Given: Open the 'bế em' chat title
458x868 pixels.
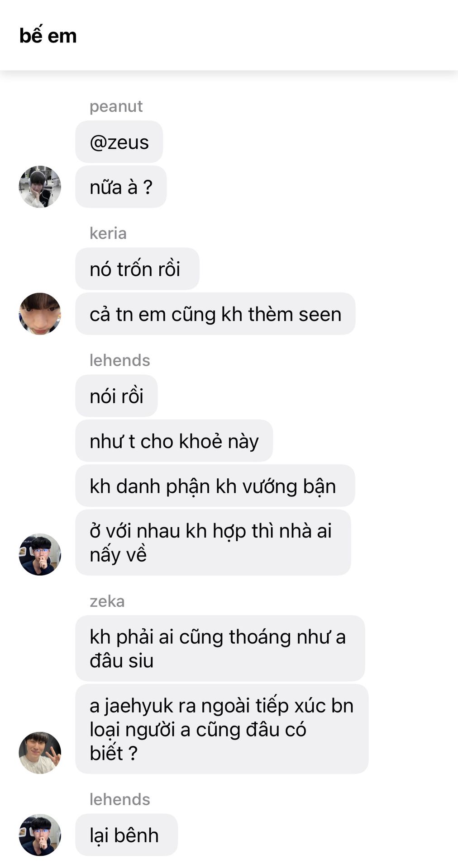Looking at the screenshot, I should (x=48, y=36).
